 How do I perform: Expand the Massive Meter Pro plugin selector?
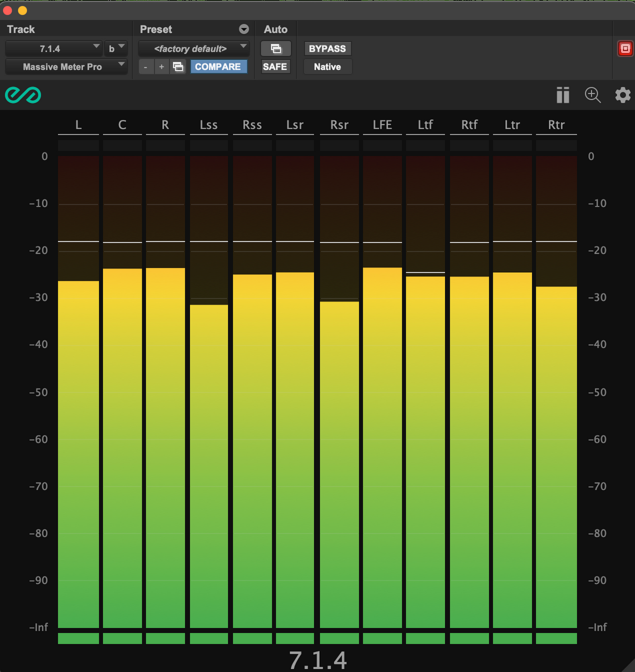pos(66,67)
